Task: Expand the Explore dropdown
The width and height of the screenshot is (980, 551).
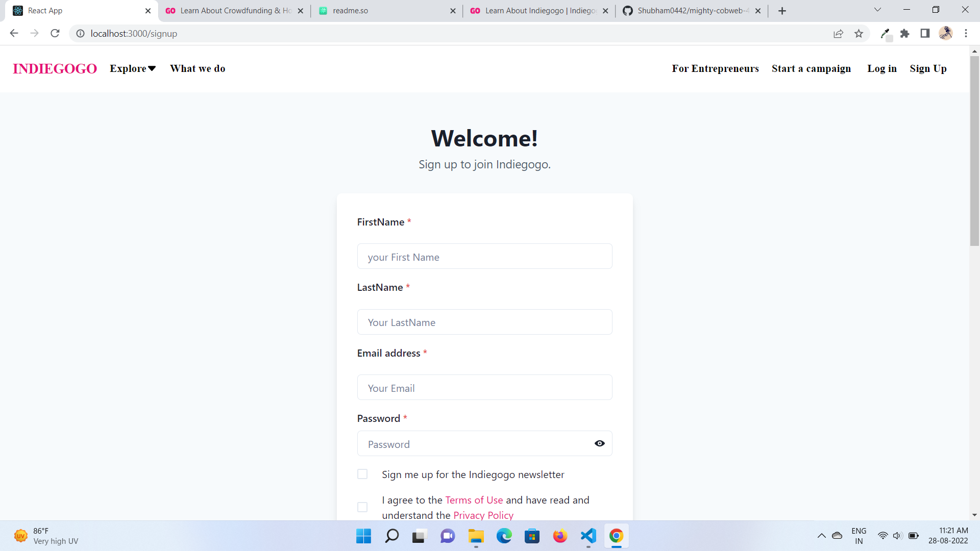Action: point(133,68)
